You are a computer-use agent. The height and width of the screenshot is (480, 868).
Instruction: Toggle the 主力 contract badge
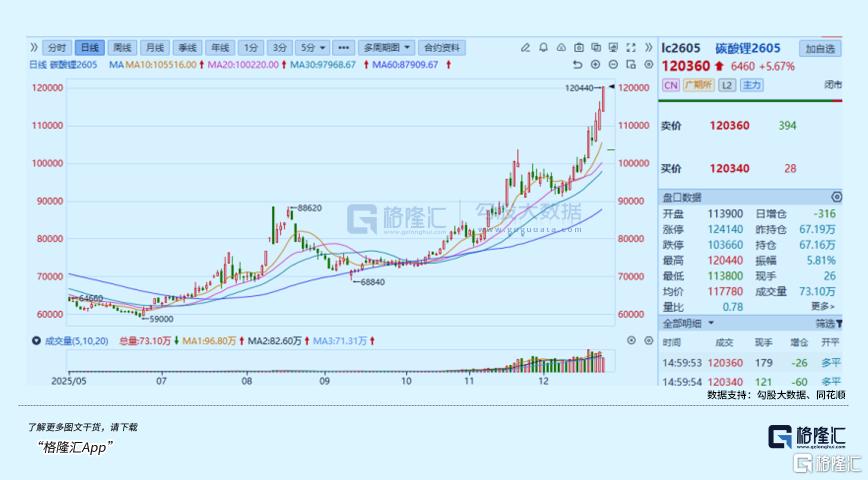(752, 86)
